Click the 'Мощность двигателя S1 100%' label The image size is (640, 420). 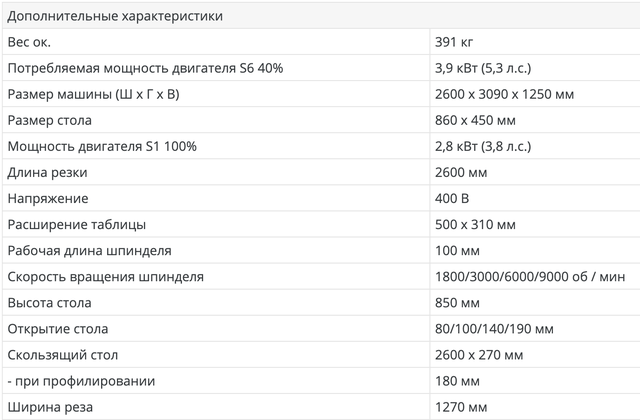pyautogui.click(x=102, y=146)
